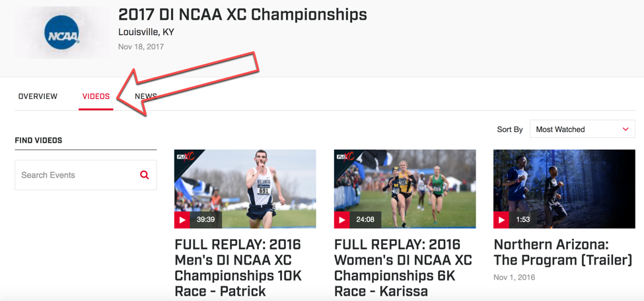Switch to the Overview tab
This screenshot has height=301, width=644.
click(x=38, y=96)
